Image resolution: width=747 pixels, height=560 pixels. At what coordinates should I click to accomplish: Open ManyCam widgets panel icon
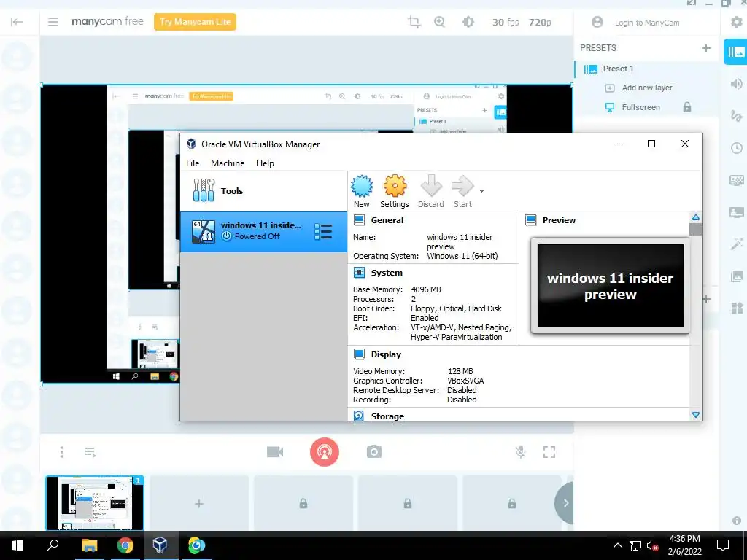point(737,308)
